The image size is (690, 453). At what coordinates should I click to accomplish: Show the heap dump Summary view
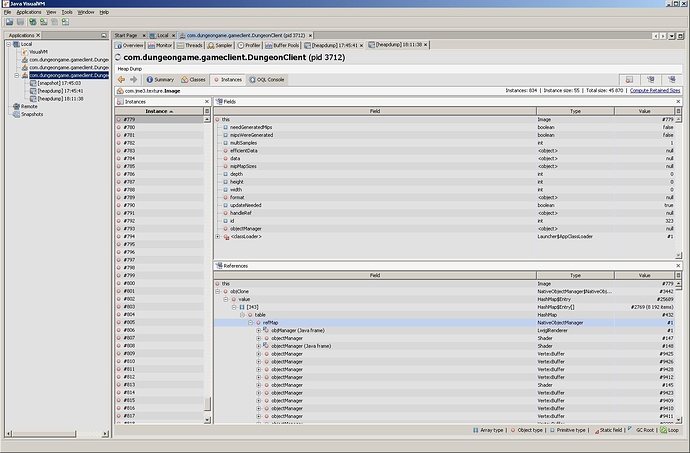click(161, 80)
